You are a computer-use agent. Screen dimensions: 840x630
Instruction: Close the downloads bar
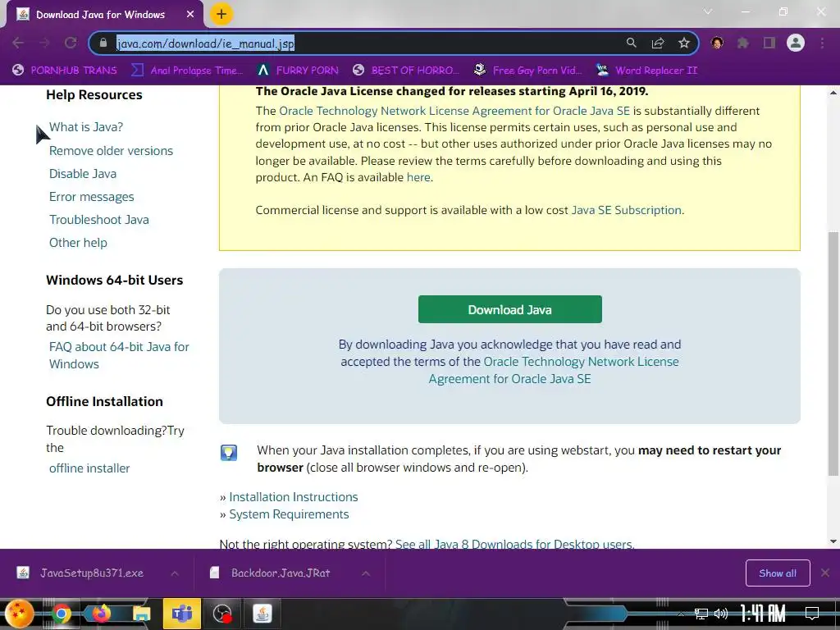(825, 573)
